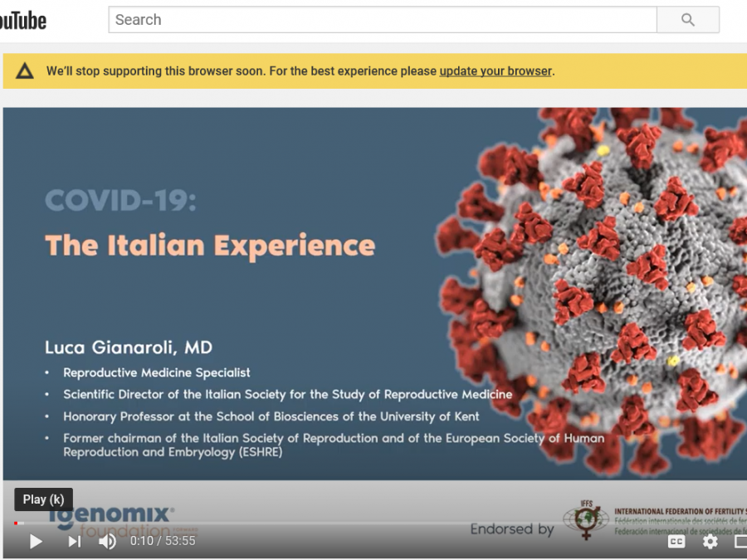Click the "Honorary Professor" University of Kent line
The image size is (747, 560).
[271, 416]
